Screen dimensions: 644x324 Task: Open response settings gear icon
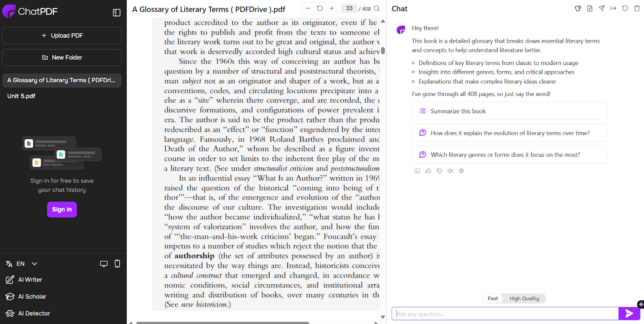click(461, 171)
